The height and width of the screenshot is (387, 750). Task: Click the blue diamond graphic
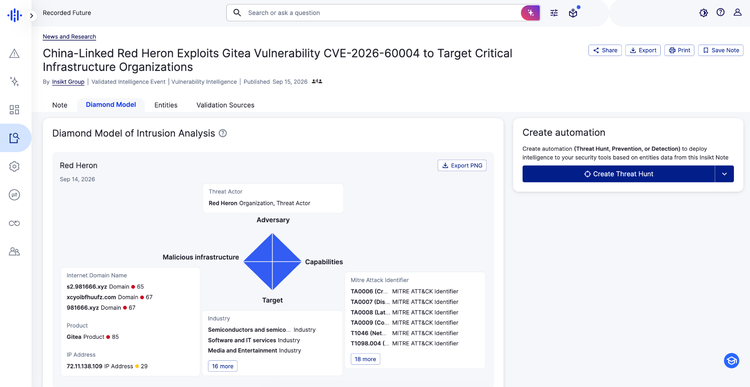click(x=272, y=262)
